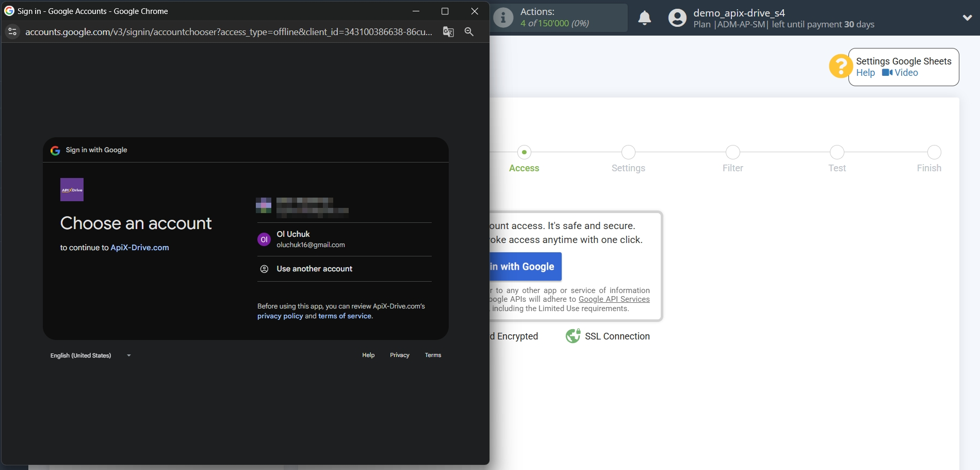Click the yellow question mark help icon
Screen dimensions: 980x470
pyautogui.click(x=840, y=66)
